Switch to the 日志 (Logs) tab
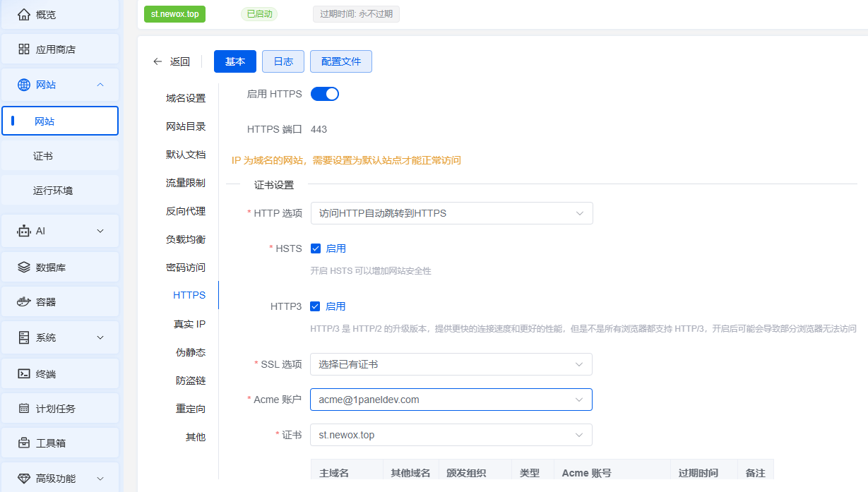This screenshot has height=492, width=868. coord(283,61)
